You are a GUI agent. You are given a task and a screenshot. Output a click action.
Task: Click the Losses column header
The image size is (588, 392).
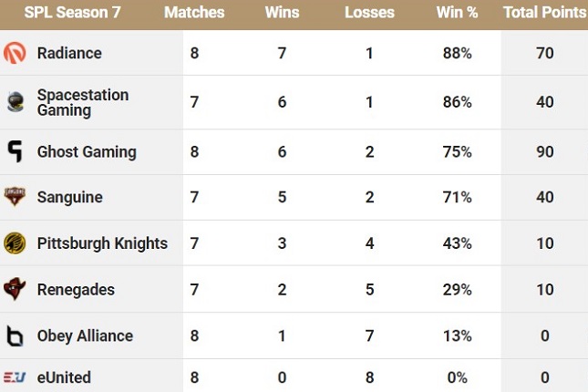tap(369, 13)
